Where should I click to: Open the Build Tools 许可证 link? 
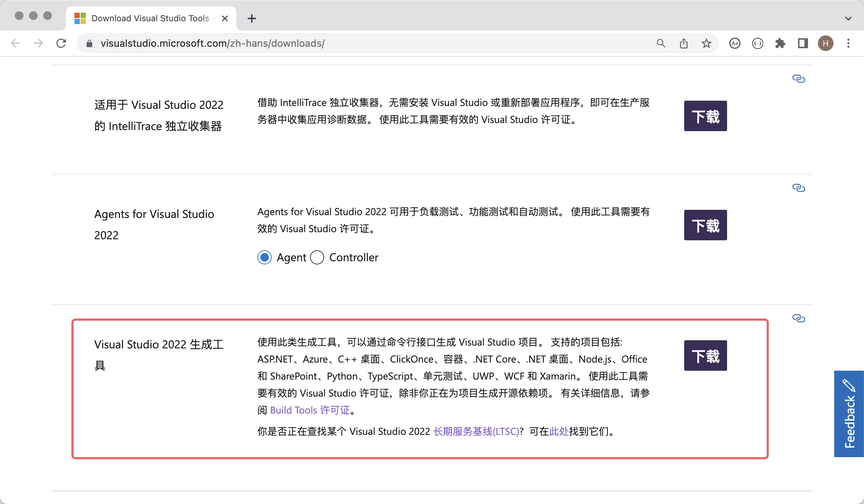[x=310, y=410]
